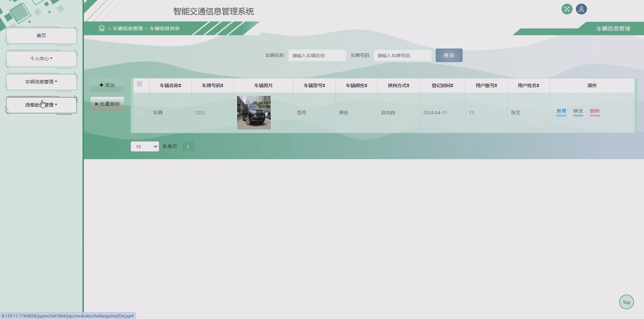Click the 车辆信息管理 breadcrumb link

point(128,28)
